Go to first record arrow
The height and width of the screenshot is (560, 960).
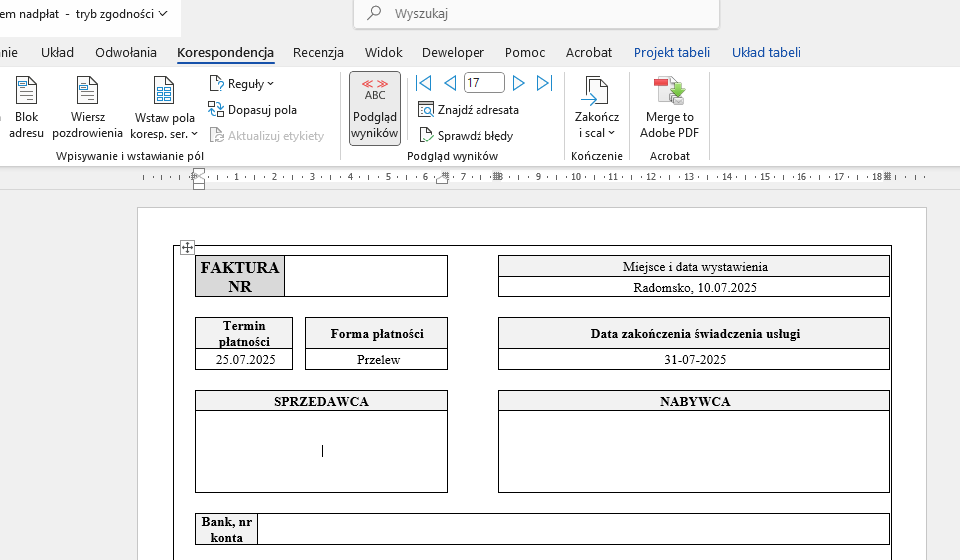pos(423,83)
